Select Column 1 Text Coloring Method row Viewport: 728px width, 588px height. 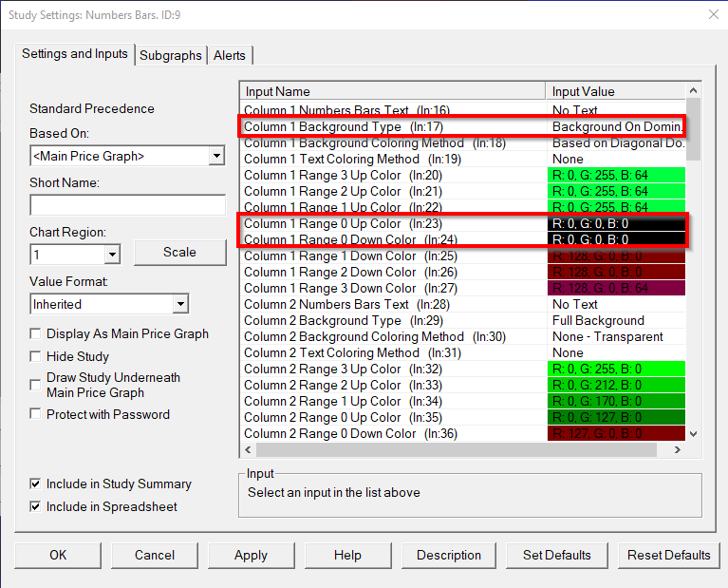463,159
